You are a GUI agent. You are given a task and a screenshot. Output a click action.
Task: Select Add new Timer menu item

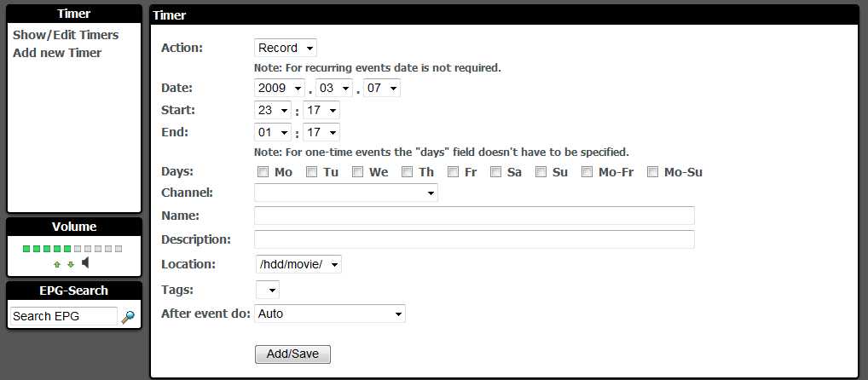57,53
